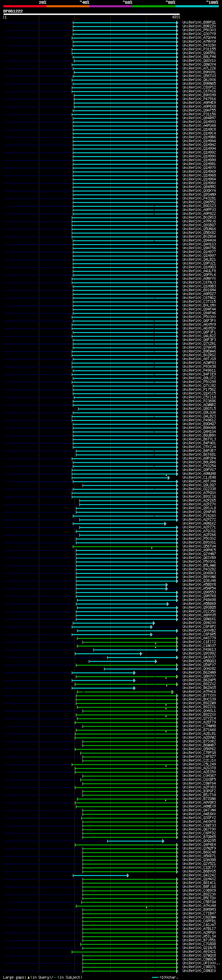Click the UniRef100_A2PZ66 label
Image resolution: width=222 pixels, height=980 pixels.
[x=199, y=535]
